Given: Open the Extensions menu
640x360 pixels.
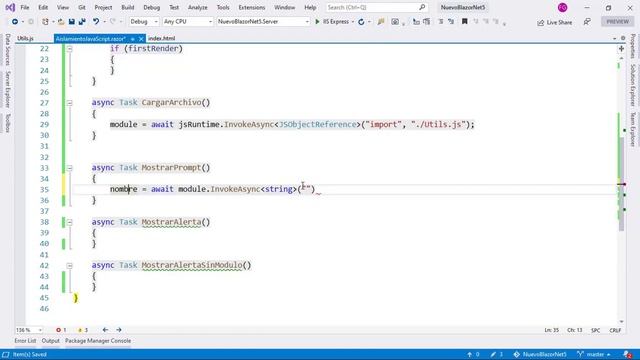Looking at the screenshot, I should 251,7.
